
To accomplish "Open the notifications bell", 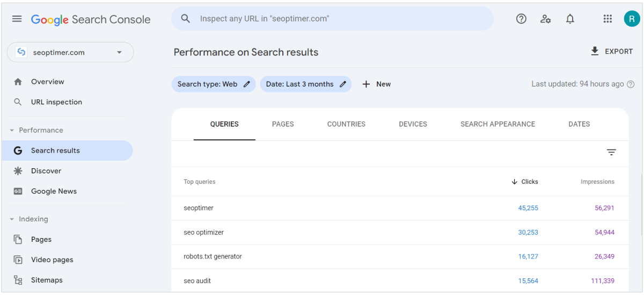I will pos(570,19).
